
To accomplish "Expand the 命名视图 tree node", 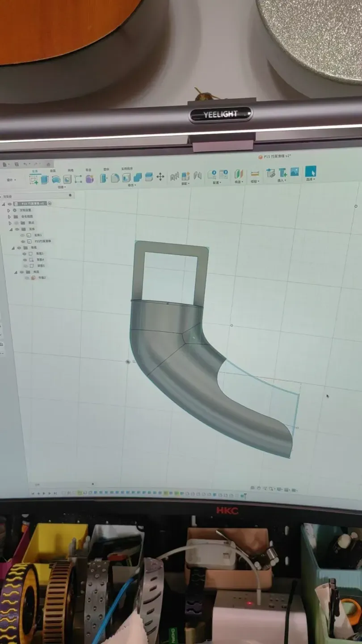I will click(9, 216).
